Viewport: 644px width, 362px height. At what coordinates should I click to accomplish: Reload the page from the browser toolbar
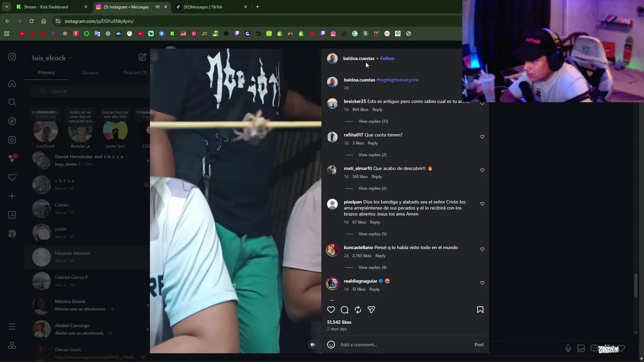pos(31,21)
